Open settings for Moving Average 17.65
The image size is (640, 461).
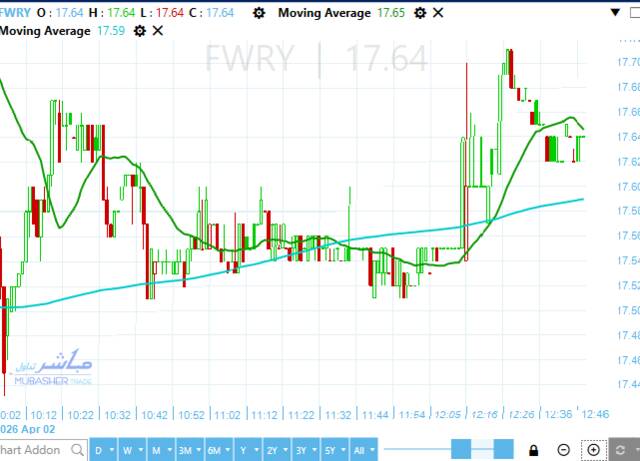coord(421,13)
